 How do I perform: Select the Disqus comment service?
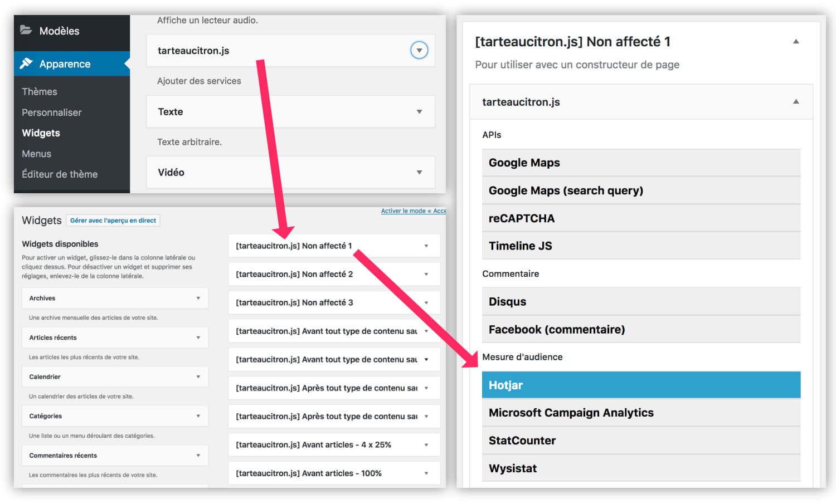pyautogui.click(x=641, y=302)
